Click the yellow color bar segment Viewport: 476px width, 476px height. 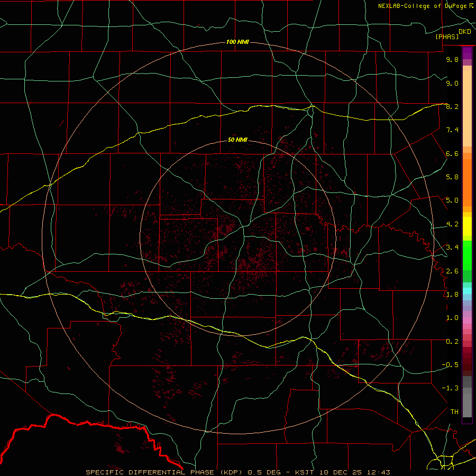467,226
